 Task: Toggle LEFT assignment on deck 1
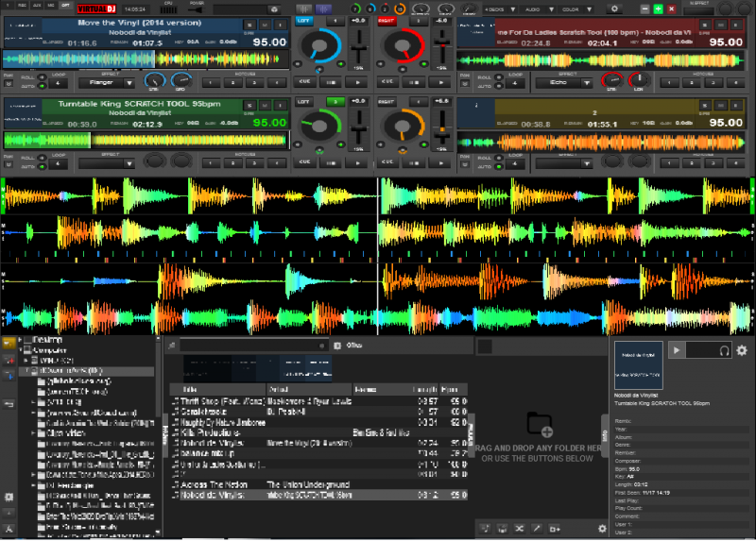pyautogui.click(x=303, y=21)
